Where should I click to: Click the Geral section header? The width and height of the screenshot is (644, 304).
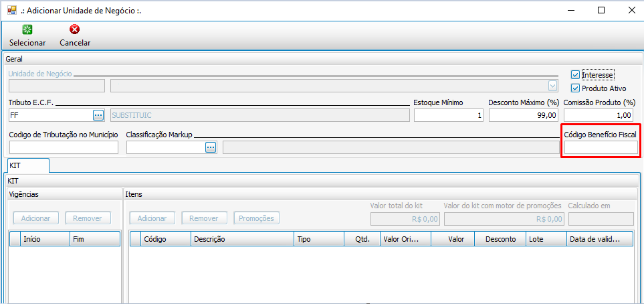tap(14, 59)
